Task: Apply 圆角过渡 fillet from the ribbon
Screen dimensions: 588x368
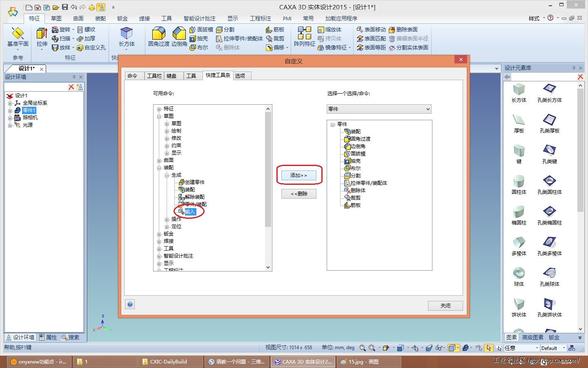Action: (x=158, y=37)
